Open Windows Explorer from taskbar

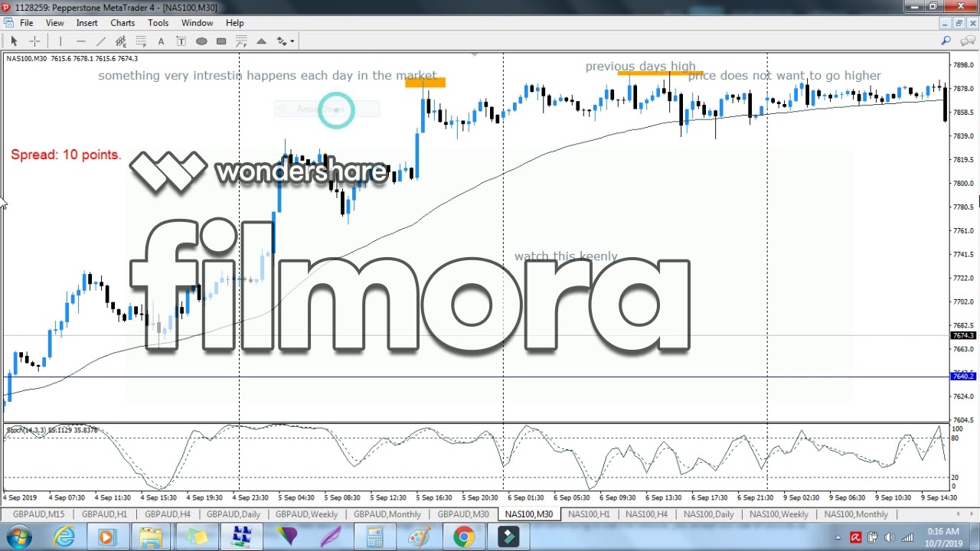[x=151, y=537]
